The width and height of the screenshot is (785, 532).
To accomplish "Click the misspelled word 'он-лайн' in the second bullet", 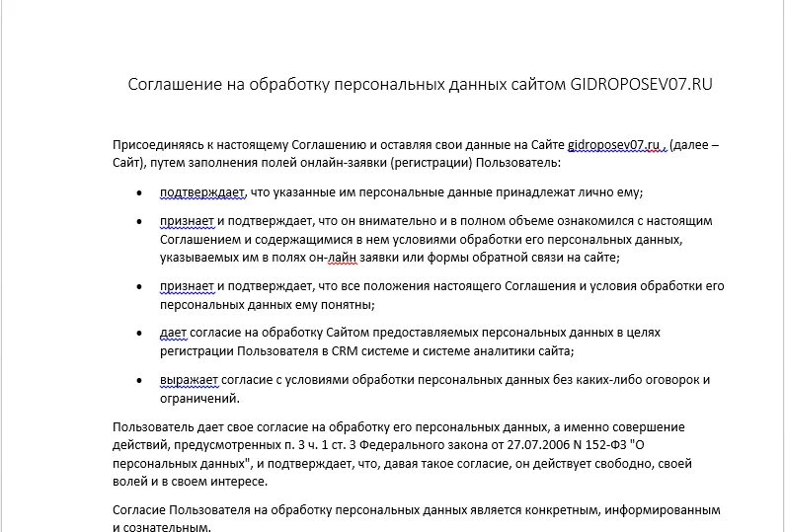I will (333, 258).
